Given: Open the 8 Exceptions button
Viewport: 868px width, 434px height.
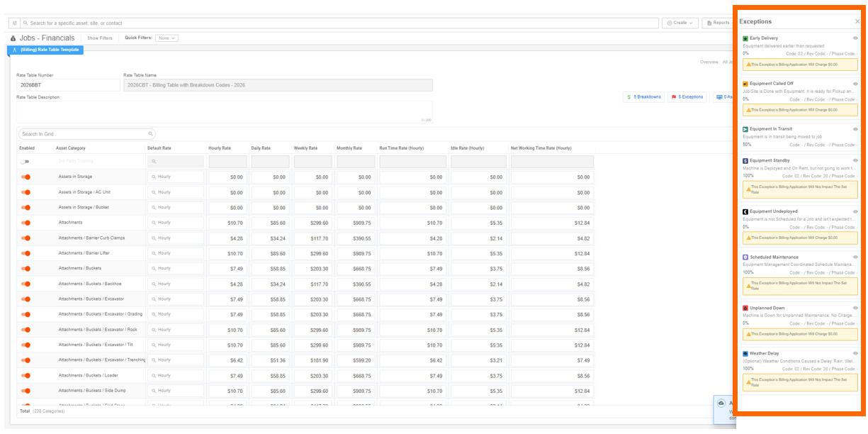Looking at the screenshot, I should 687,96.
